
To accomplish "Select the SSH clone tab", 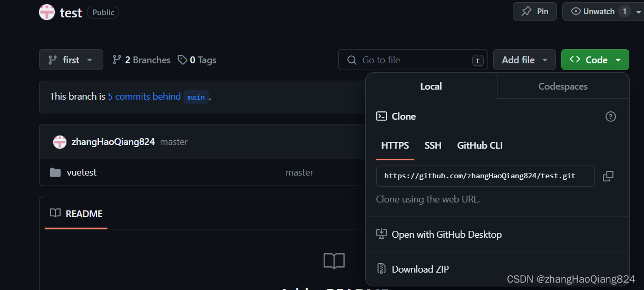I will [433, 146].
